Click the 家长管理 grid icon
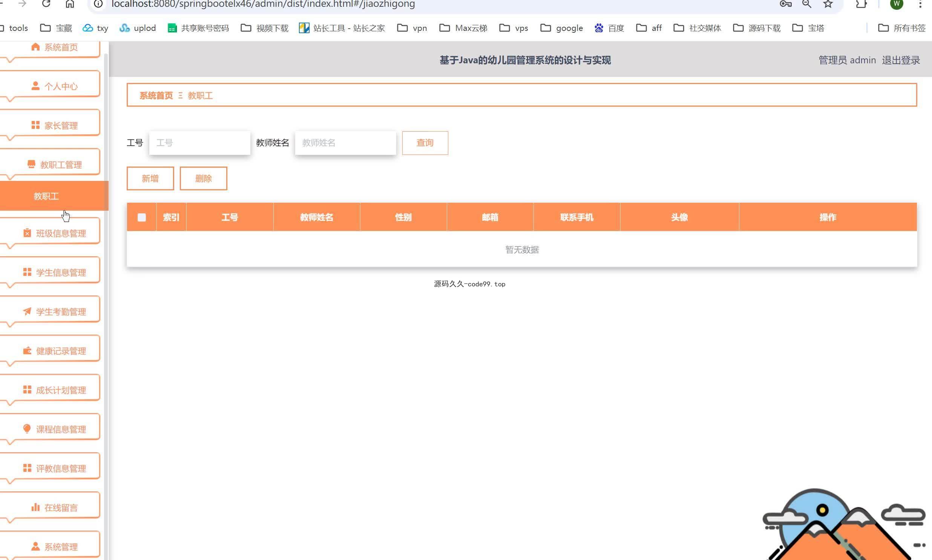 35,125
